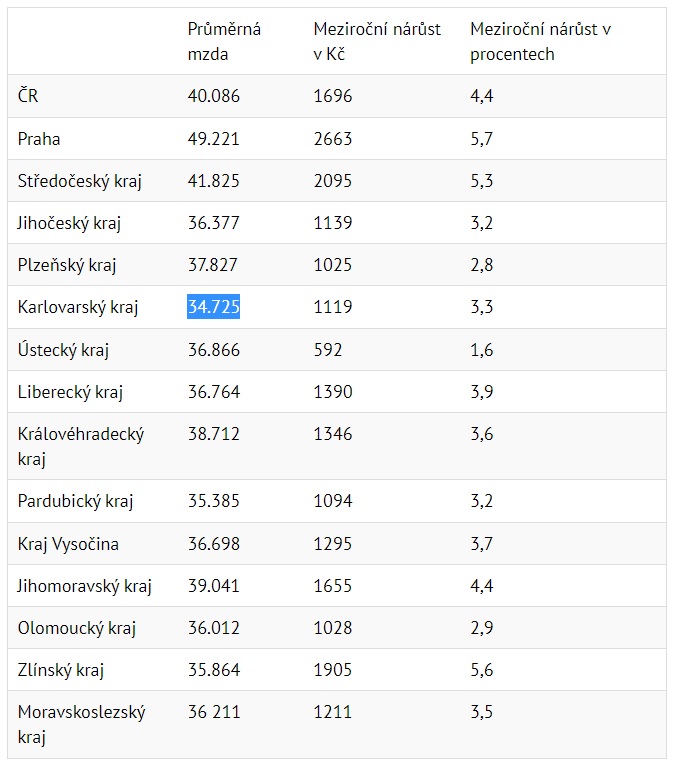Screen dimensions: 674x766
Task: Click the ČR average wage 40.086
Action: 213,97
